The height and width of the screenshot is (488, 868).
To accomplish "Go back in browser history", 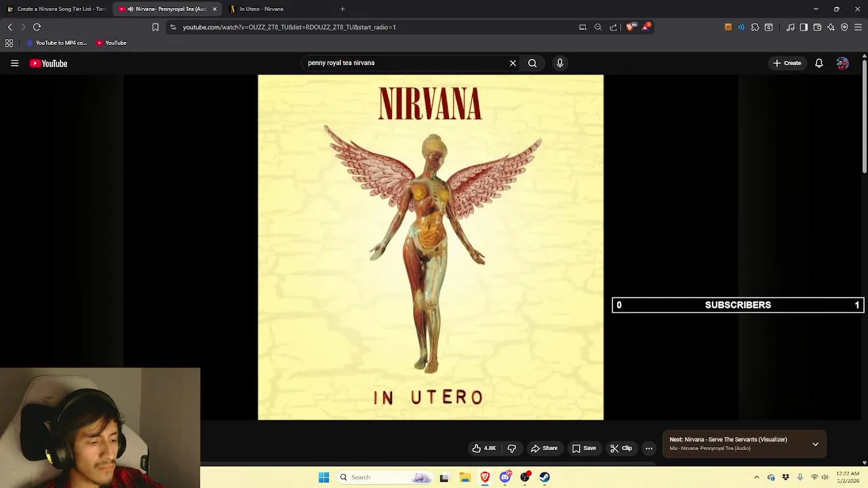I will click(9, 27).
